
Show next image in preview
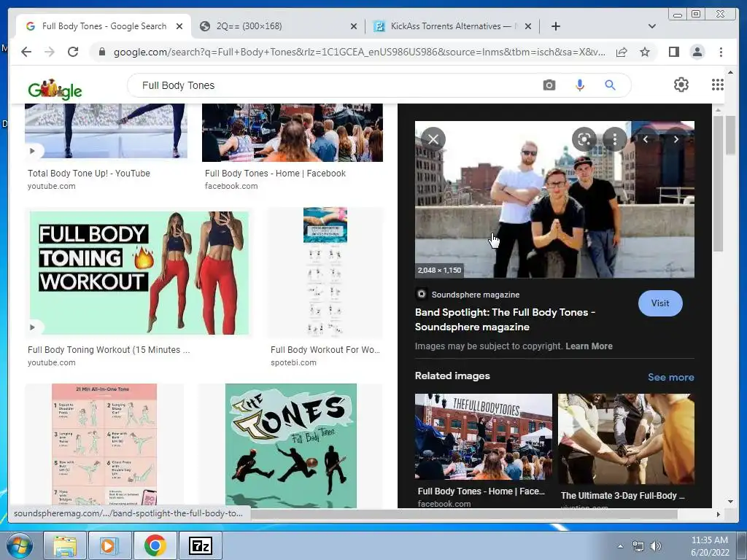(x=676, y=139)
